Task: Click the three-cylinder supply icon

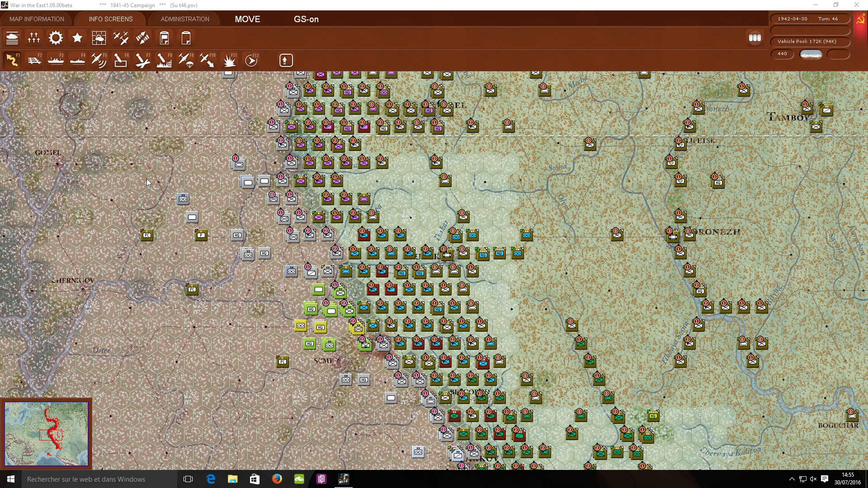Action: click(x=755, y=38)
